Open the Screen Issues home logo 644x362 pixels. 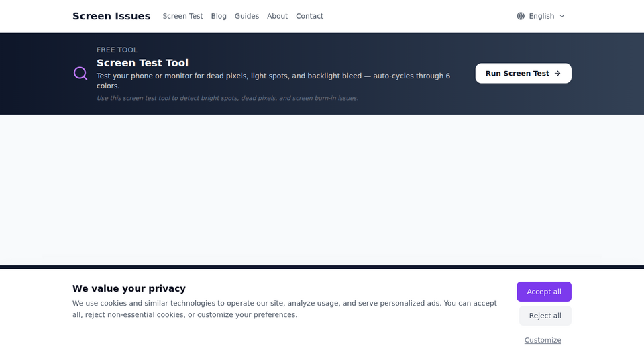111,16
